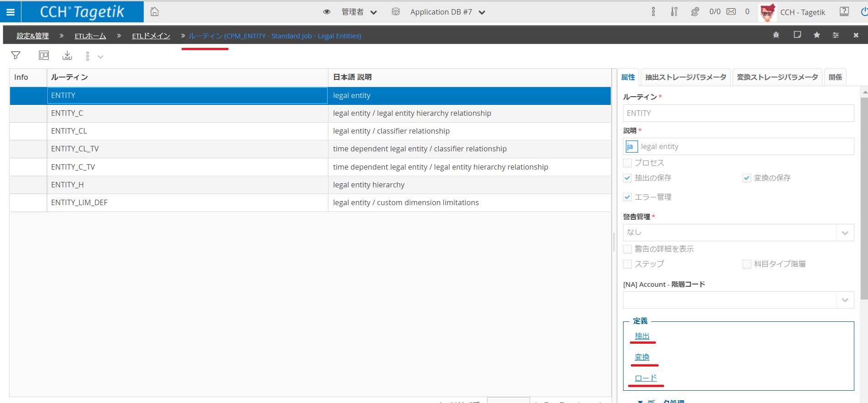This screenshot has height=403, width=868.
Task: Toggle the column layout view icon
Action: click(x=44, y=56)
